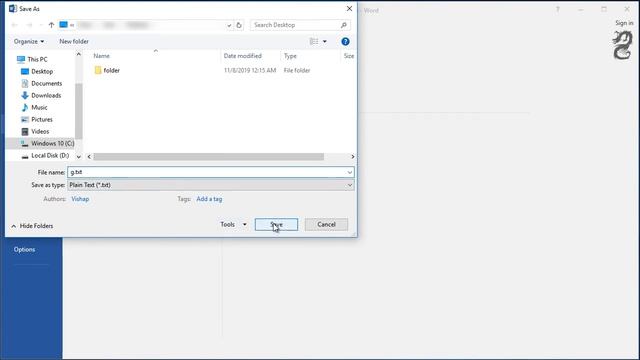Click the Music note icon

[25, 107]
